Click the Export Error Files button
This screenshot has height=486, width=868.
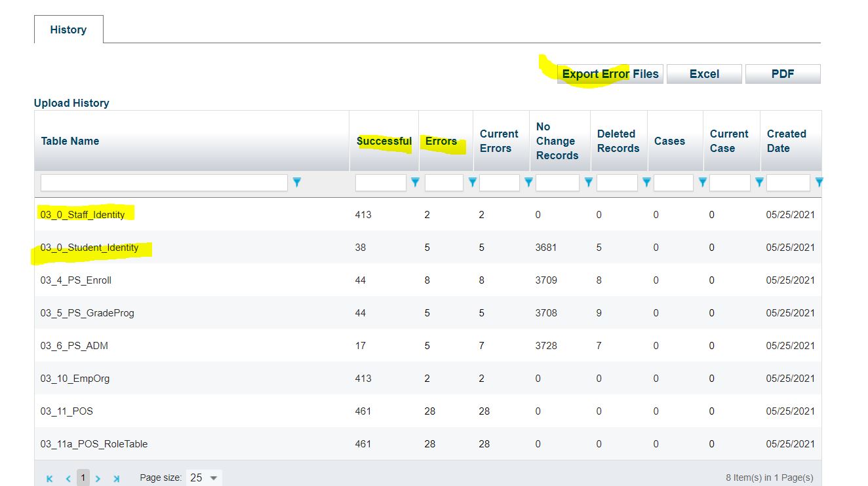(610, 74)
